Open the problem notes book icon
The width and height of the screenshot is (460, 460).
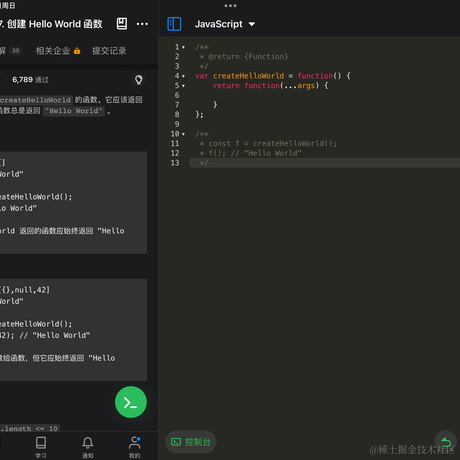[x=122, y=24]
